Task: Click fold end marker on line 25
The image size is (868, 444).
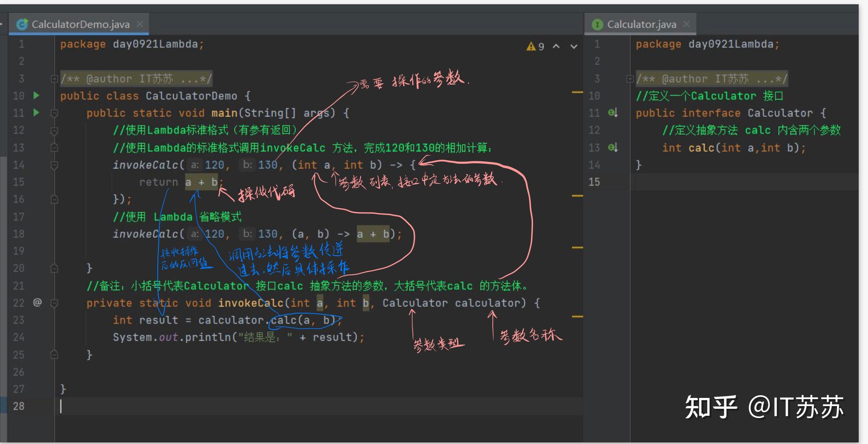Action: coord(54,355)
